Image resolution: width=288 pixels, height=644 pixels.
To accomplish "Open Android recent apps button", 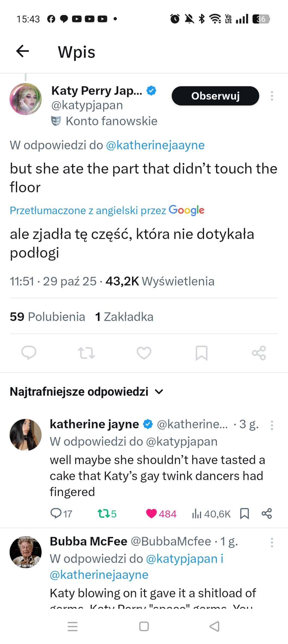I will tap(73, 626).
